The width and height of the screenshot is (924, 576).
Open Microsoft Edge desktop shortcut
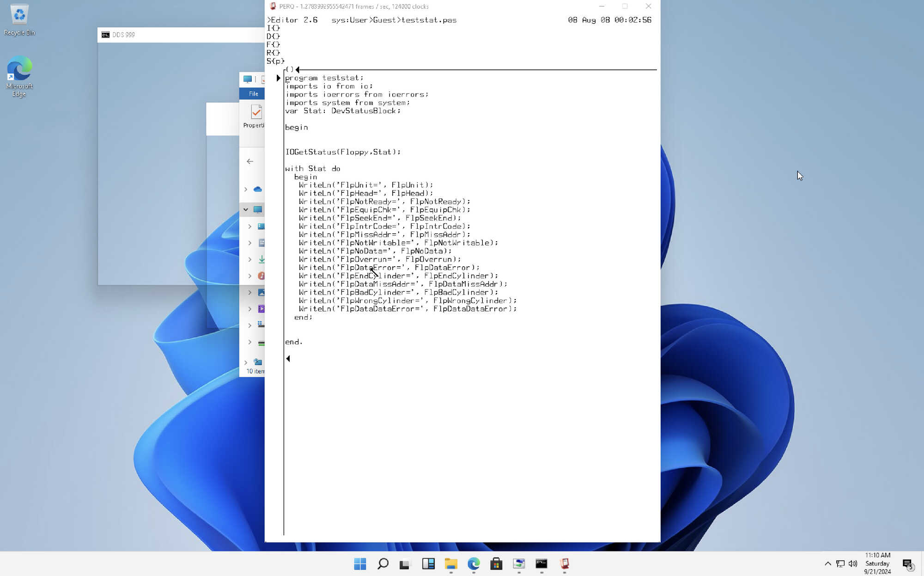click(19, 76)
